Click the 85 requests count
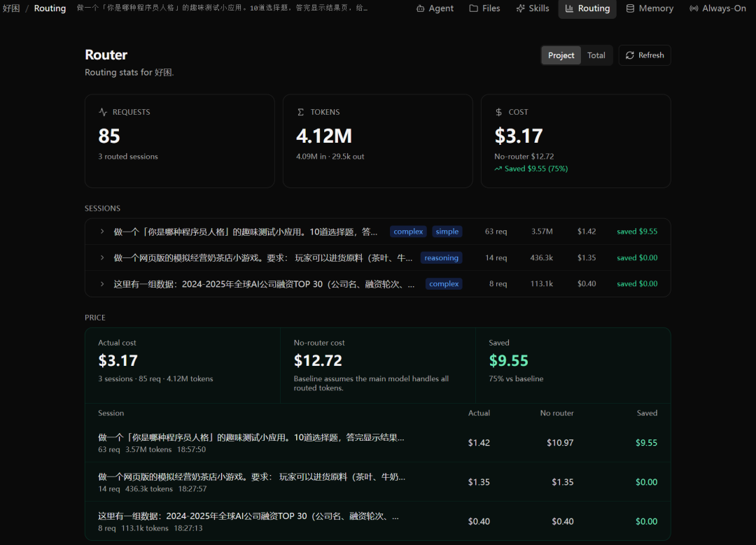756x545 pixels. click(x=109, y=136)
